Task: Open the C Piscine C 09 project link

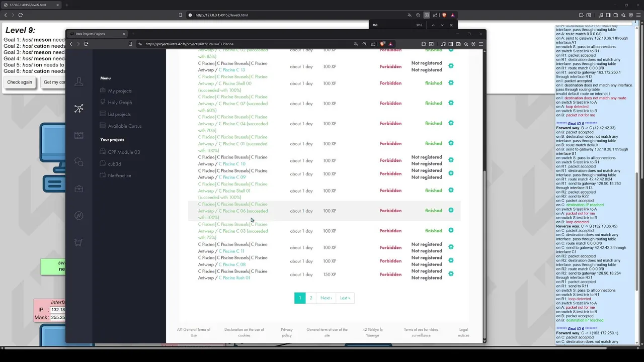Action: pos(232,177)
